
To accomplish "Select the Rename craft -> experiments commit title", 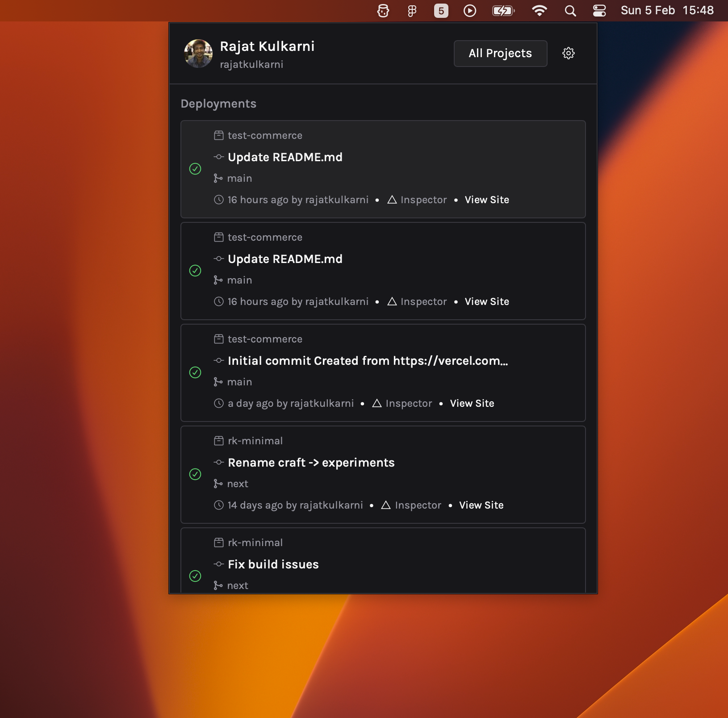I will pos(311,463).
